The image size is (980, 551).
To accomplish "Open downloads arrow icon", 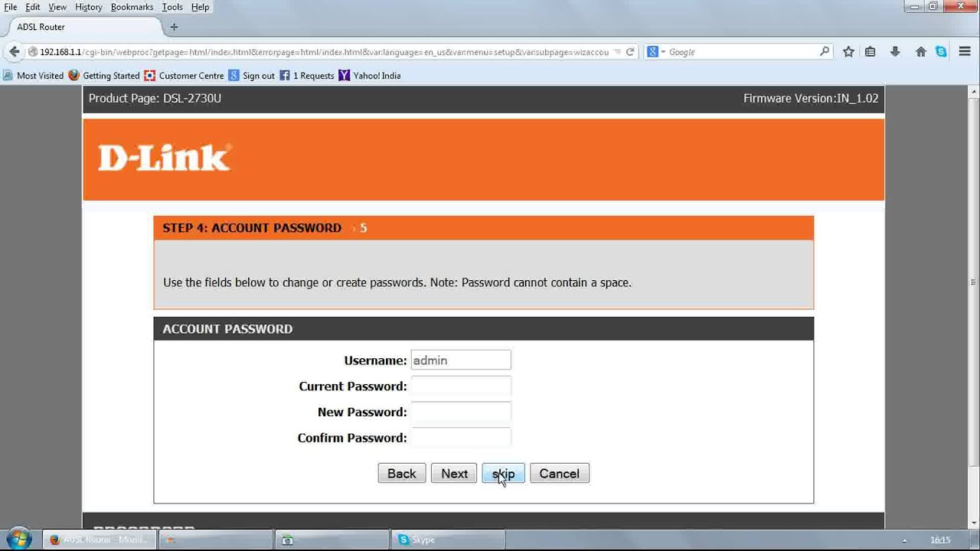I will coord(894,52).
